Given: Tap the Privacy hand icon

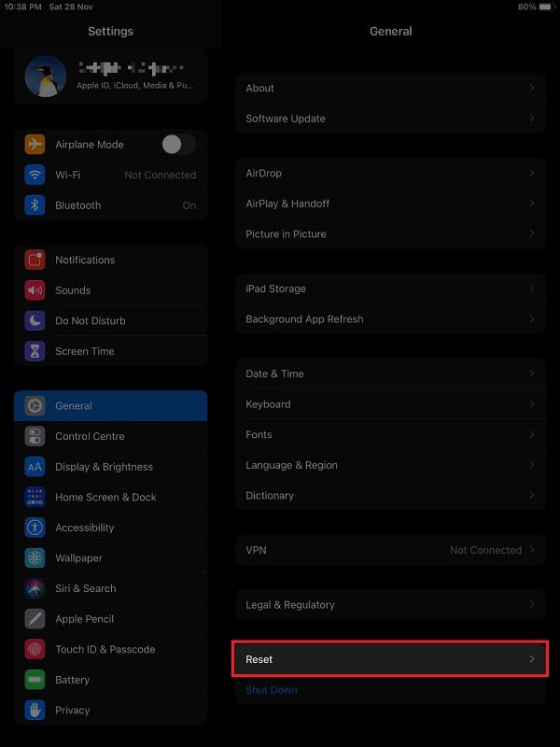Looking at the screenshot, I should tap(35, 711).
